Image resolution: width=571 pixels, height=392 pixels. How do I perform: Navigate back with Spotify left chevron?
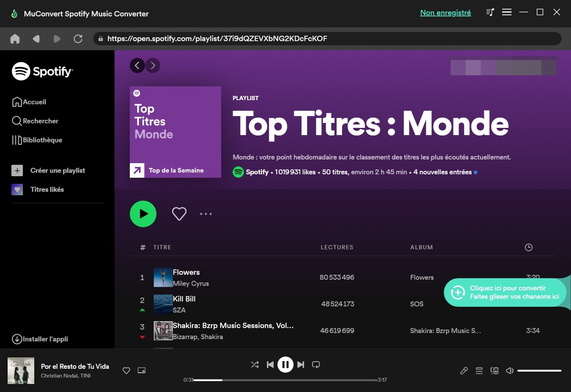137,65
